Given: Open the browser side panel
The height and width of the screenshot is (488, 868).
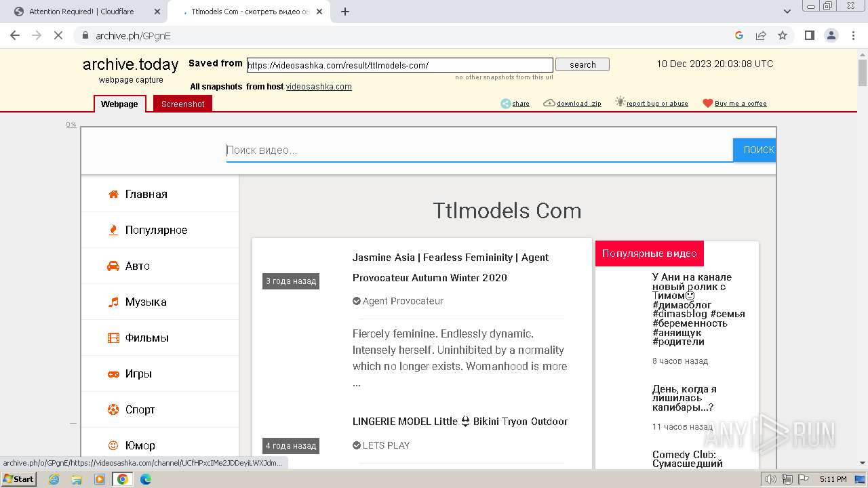Looking at the screenshot, I should (809, 35).
